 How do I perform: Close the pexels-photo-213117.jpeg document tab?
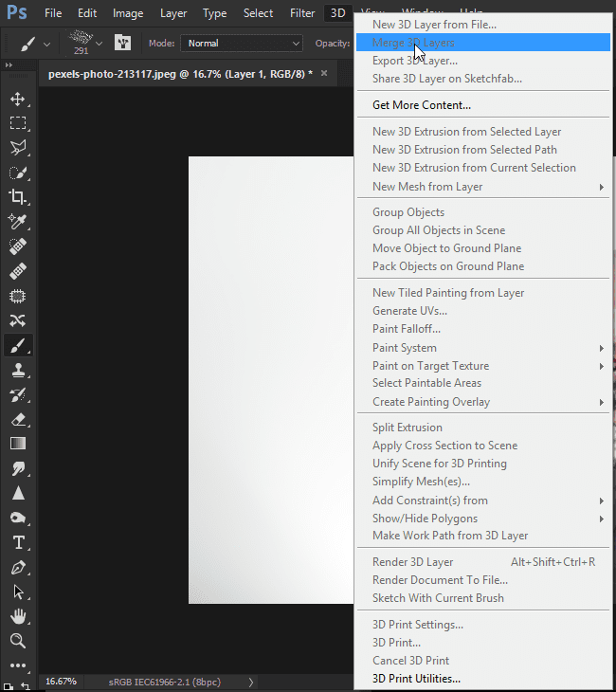324,73
